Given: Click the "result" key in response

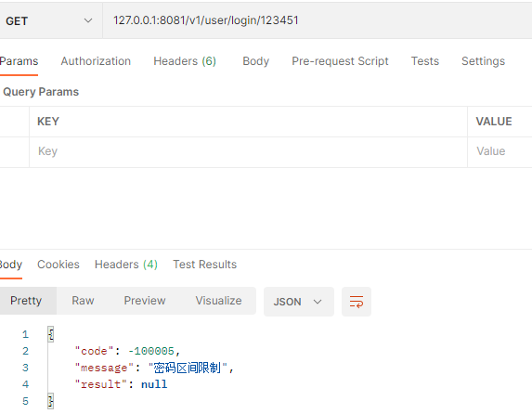Looking at the screenshot, I should (101, 384).
